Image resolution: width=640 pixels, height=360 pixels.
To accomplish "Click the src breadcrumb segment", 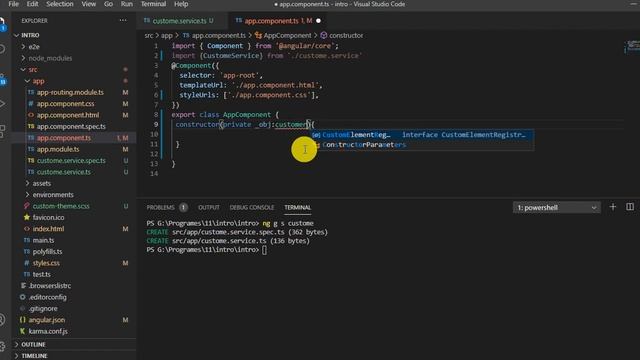I will pos(149,36).
